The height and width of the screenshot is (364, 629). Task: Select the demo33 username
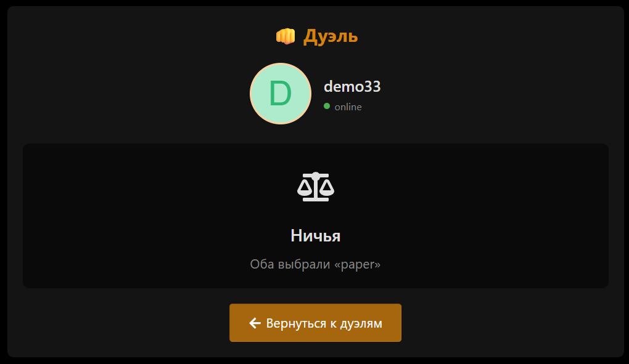[x=352, y=86]
